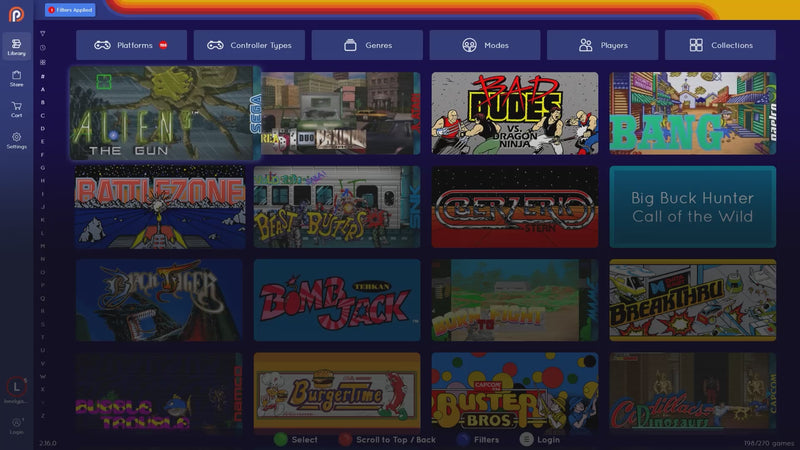The image size is (800, 450).
Task: Expand the Genres filter
Action: point(367,45)
